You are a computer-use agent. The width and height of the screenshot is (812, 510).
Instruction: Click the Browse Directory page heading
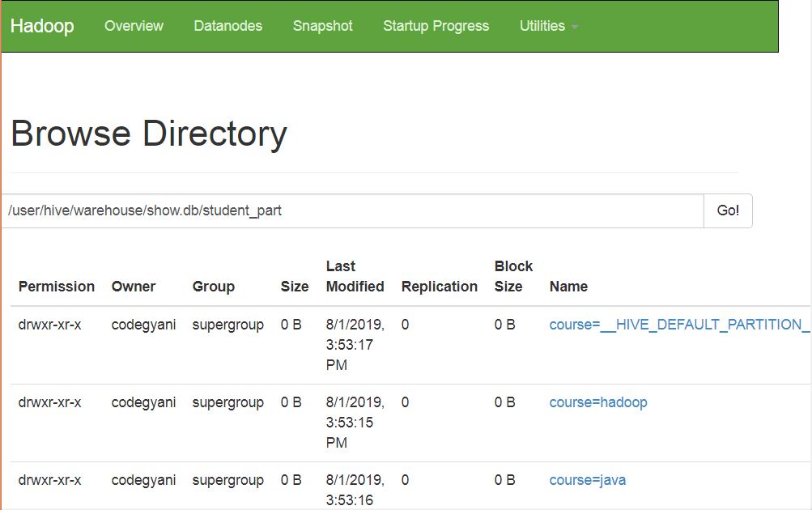[x=149, y=134]
